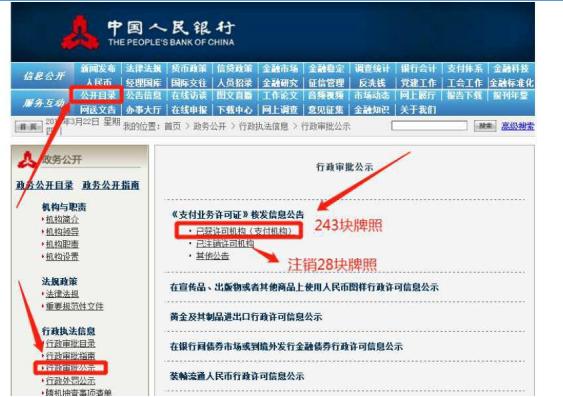Open the 高级搜索 advanced search link
This screenshot has height=397, width=563.
[517, 126]
